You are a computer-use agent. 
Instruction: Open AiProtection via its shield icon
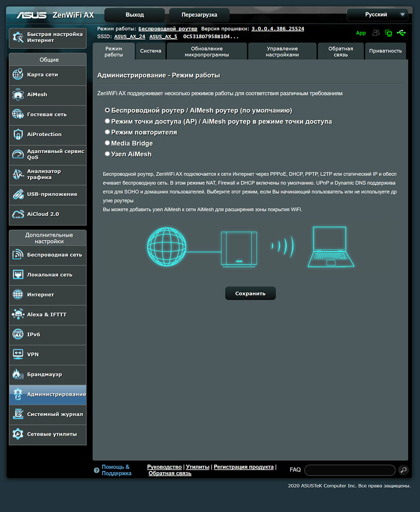coord(18,134)
